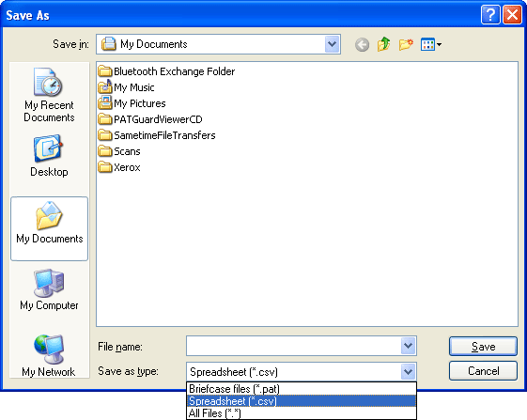Go to My Recent Documents

[x=49, y=95]
